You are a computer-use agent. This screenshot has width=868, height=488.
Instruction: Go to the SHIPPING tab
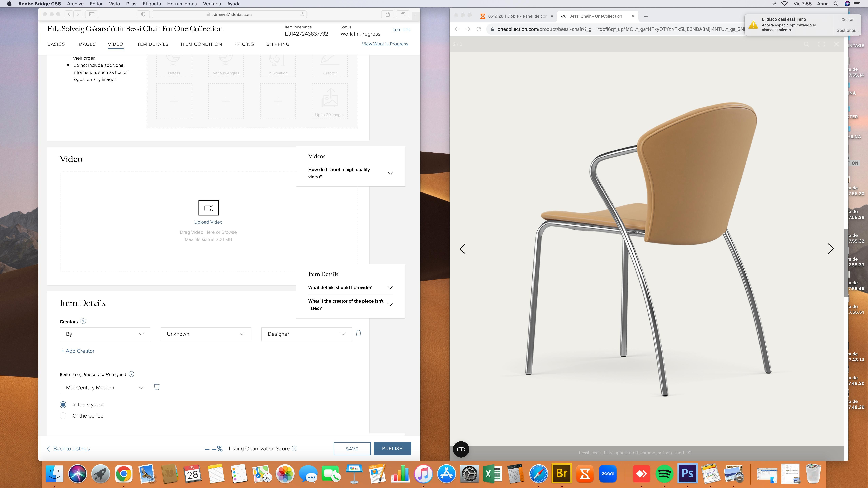pyautogui.click(x=278, y=44)
